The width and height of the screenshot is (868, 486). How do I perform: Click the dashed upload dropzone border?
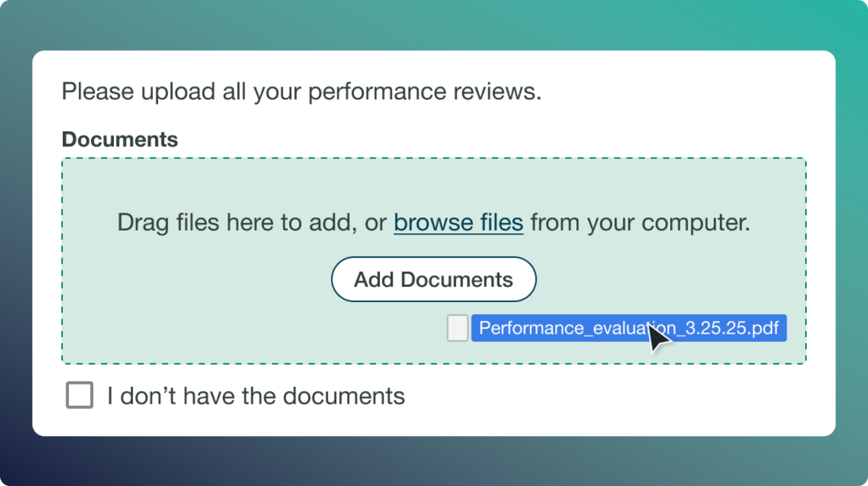pyautogui.click(x=433, y=158)
